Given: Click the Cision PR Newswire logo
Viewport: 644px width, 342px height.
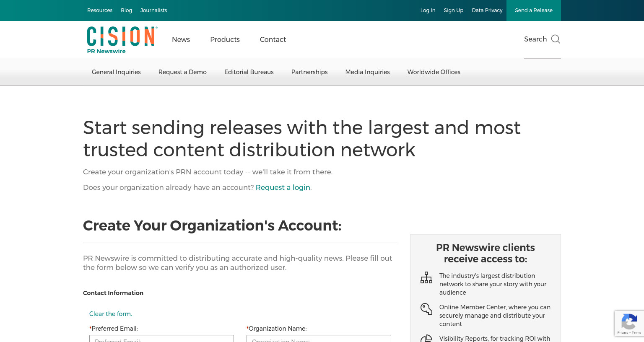Looking at the screenshot, I should point(122,40).
